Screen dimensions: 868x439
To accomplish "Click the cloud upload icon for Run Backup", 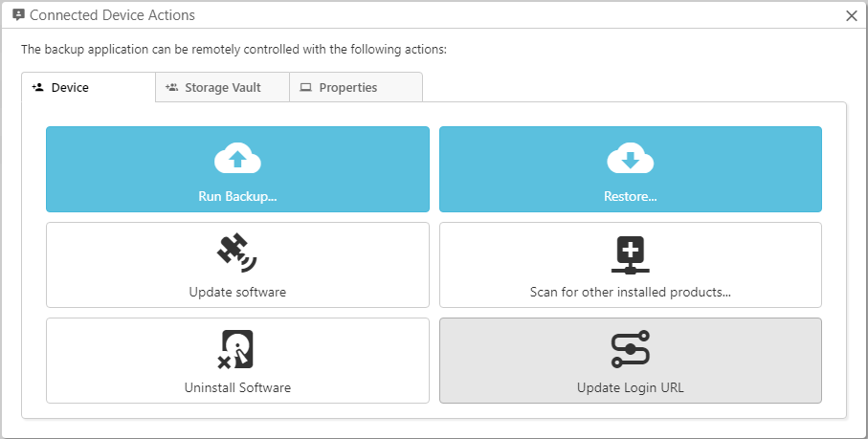I will [x=237, y=160].
